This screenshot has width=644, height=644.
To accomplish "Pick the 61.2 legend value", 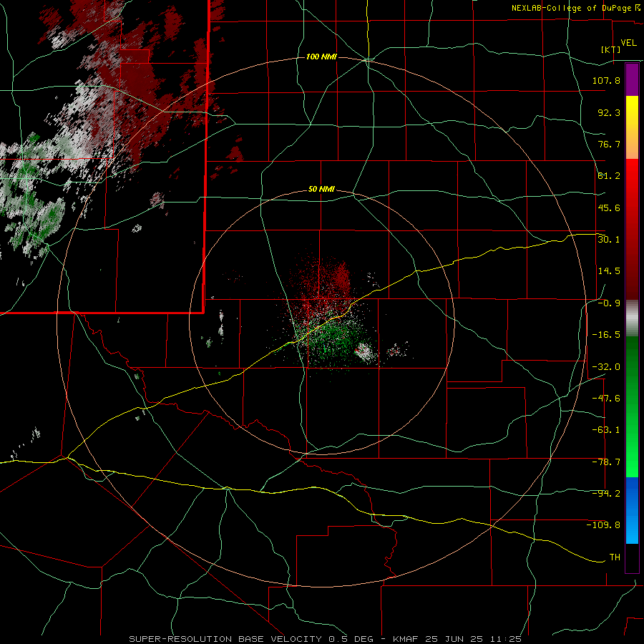I will 609,176.
